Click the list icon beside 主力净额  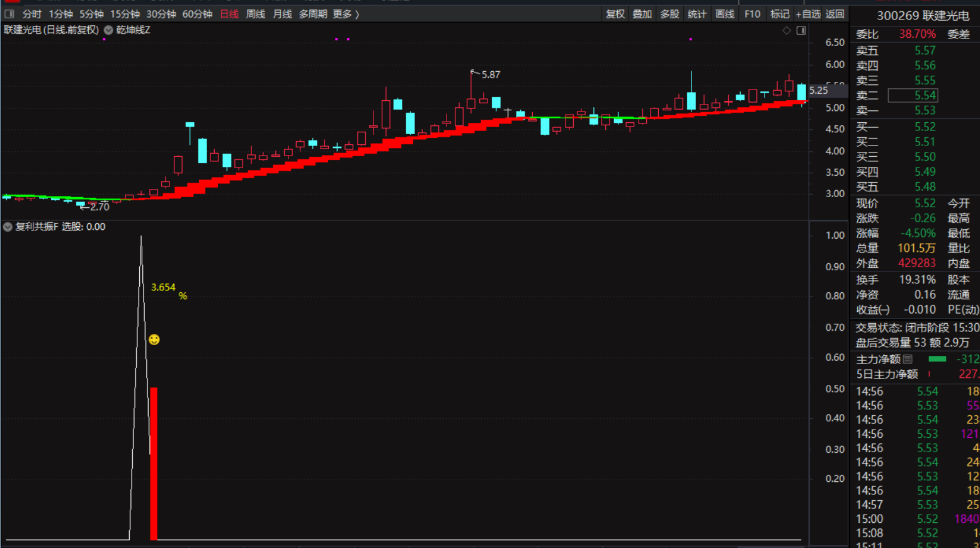908,359
